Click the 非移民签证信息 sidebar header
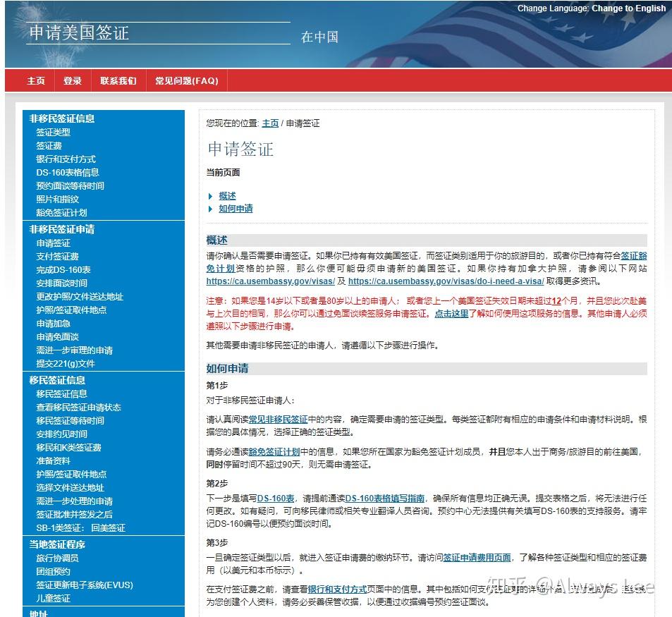Screen dimensions: 672x617 62,118
